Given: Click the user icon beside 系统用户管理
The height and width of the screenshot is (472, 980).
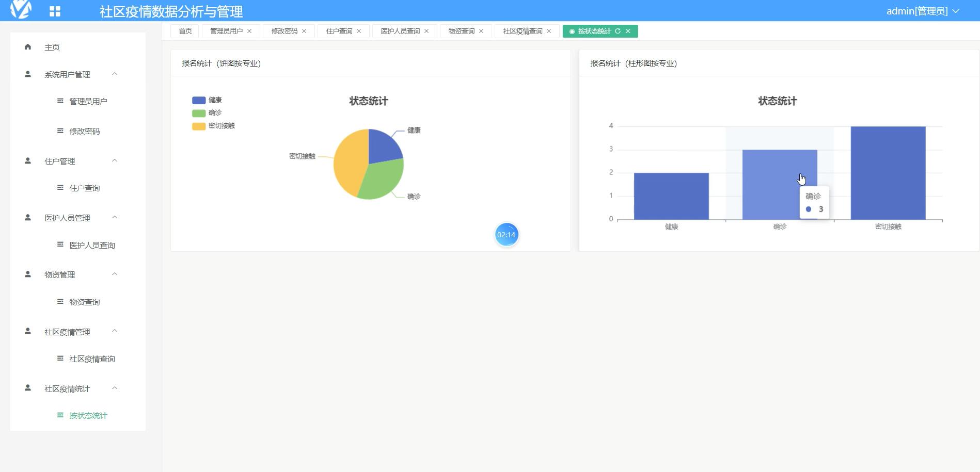Looking at the screenshot, I should 27,74.
